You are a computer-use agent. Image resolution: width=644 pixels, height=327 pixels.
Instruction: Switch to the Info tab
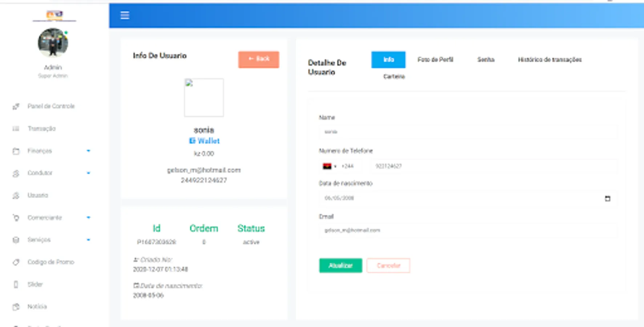(388, 60)
